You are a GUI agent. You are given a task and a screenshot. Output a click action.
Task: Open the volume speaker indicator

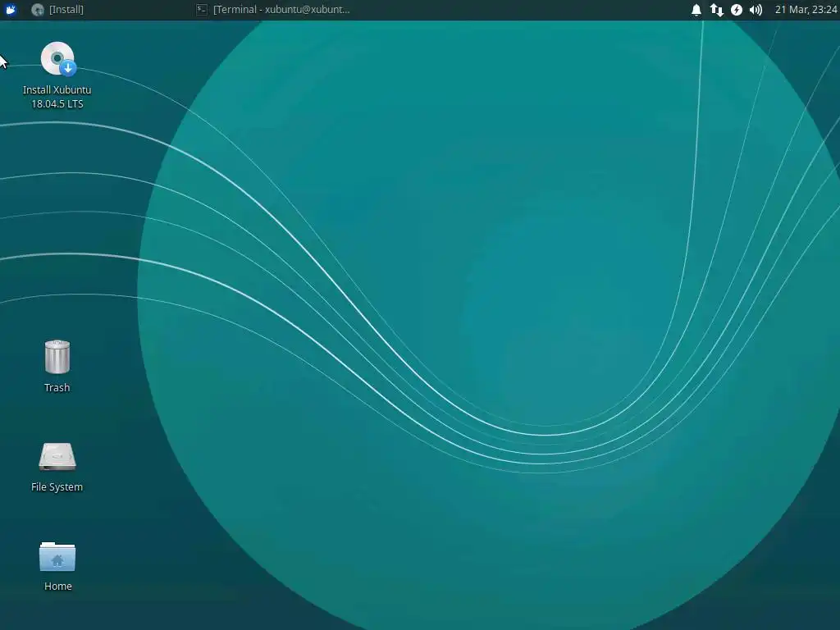tap(756, 10)
